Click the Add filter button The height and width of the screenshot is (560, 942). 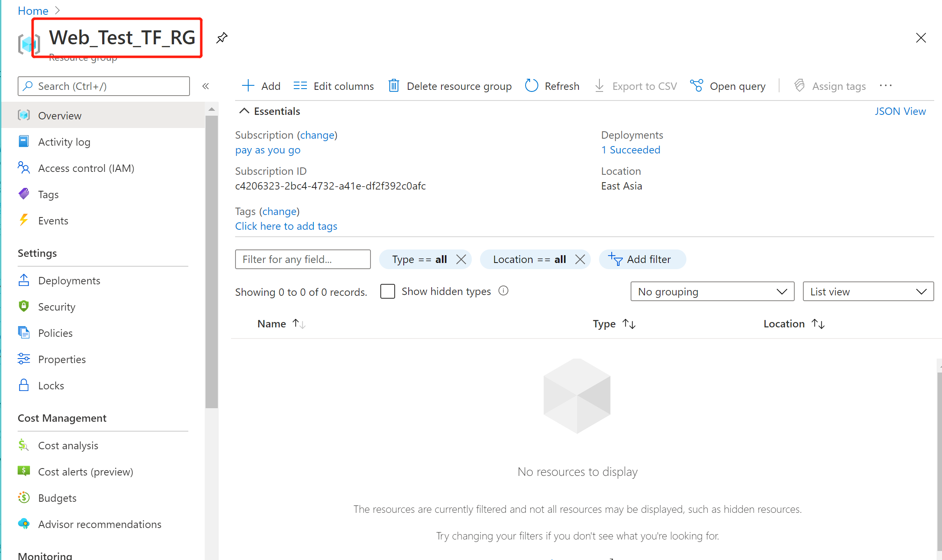point(642,259)
